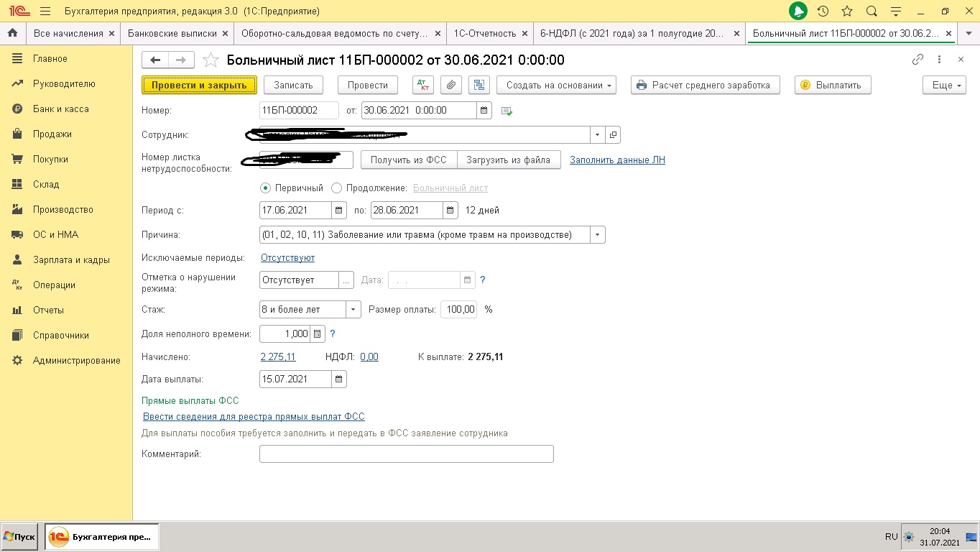Show help for violation mark question icon

(x=483, y=280)
